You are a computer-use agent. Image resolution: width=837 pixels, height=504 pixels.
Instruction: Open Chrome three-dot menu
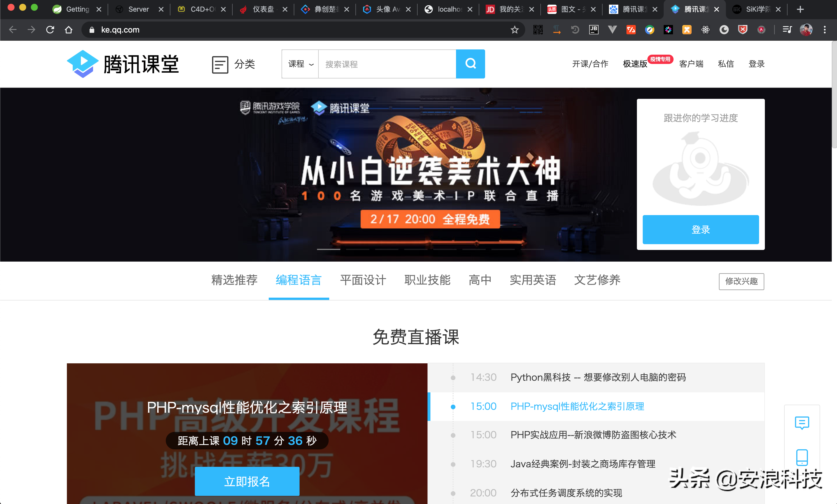(824, 30)
